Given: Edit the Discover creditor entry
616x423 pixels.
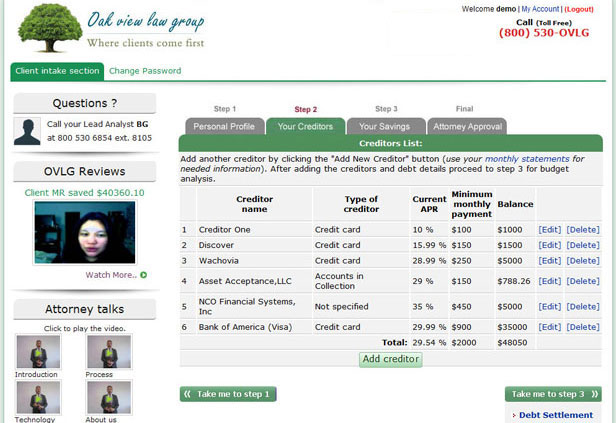Looking at the screenshot, I should coord(550,245).
